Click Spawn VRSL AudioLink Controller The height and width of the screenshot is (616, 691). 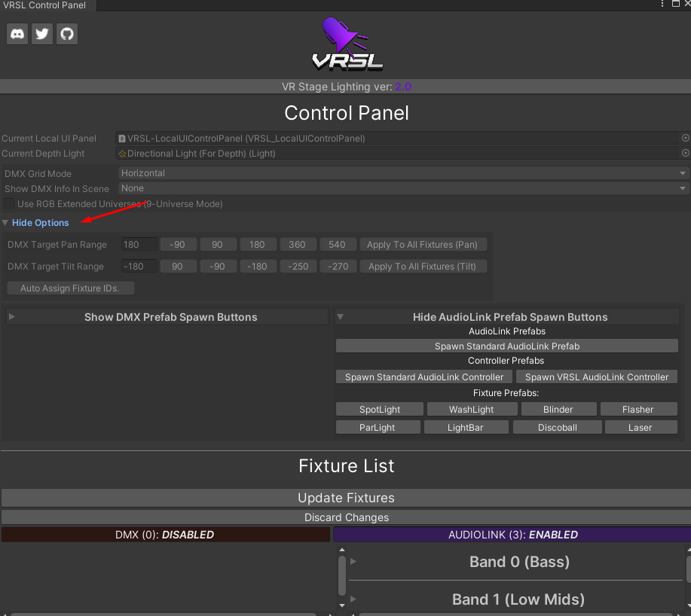(x=597, y=377)
